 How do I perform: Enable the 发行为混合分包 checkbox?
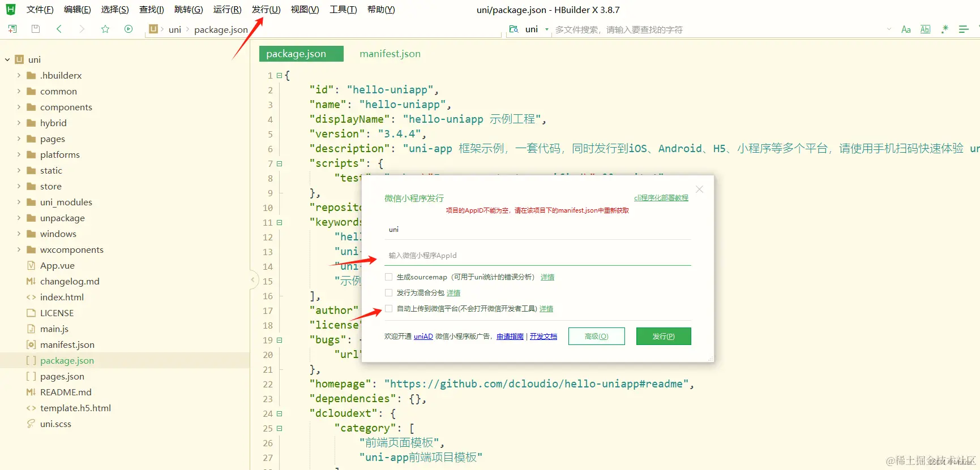pyautogui.click(x=388, y=293)
